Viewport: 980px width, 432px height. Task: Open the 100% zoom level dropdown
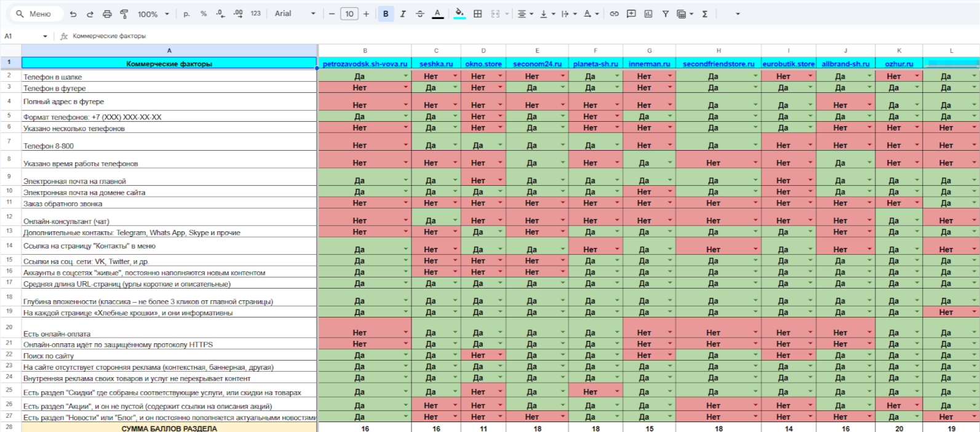coord(153,14)
